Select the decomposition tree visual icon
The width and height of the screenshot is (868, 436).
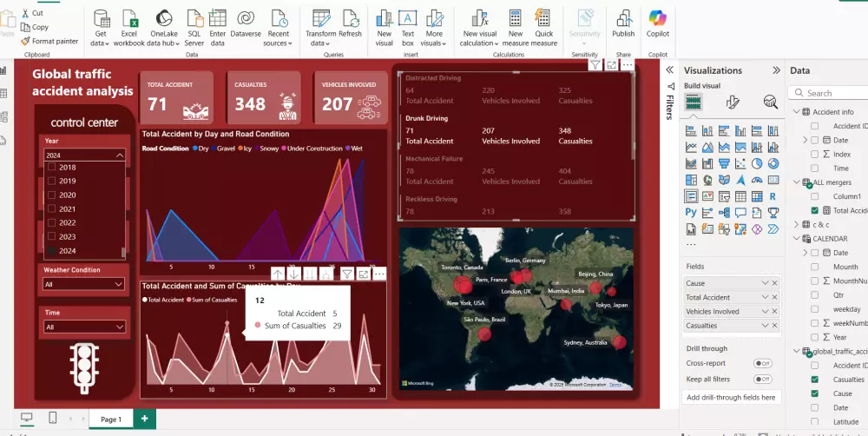724,212
